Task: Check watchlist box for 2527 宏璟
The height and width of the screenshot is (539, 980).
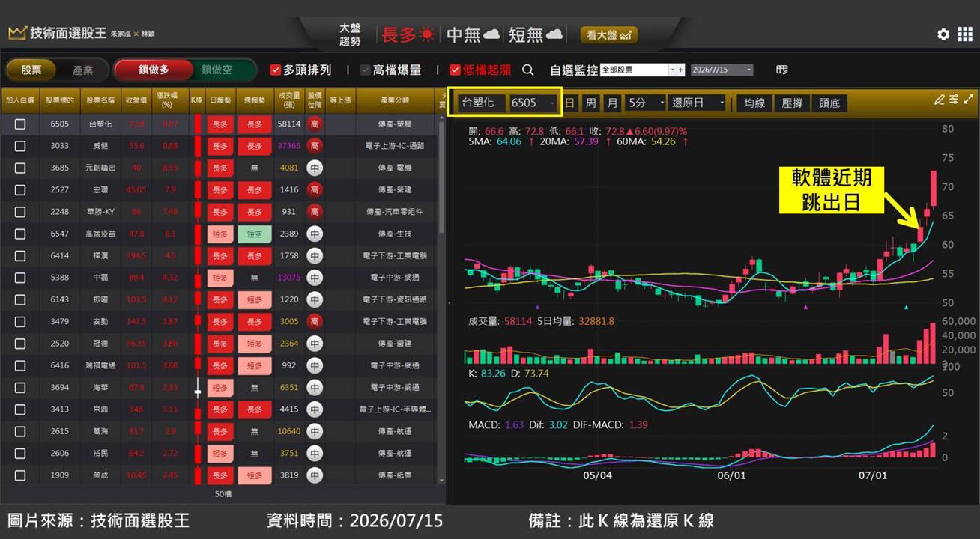Action: click(x=20, y=190)
